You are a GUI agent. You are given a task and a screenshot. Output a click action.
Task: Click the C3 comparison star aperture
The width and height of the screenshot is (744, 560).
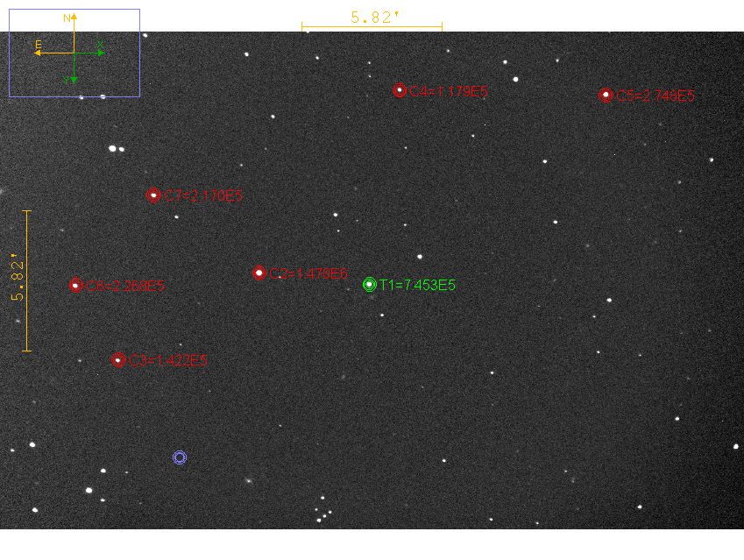pos(118,359)
